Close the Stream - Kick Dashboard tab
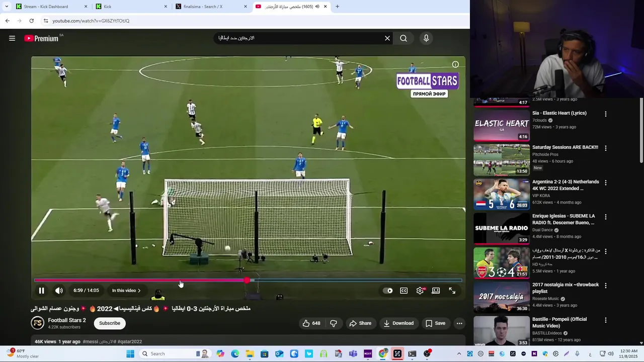This screenshot has height=362, width=644. (x=86, y=7)
